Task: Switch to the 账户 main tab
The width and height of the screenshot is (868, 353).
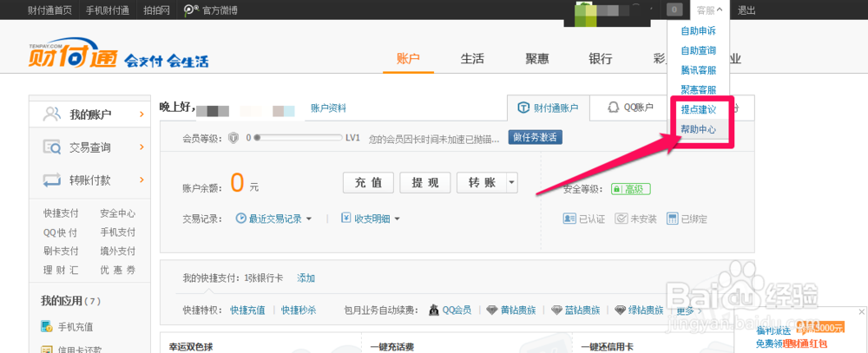Action: coord(408,59)
